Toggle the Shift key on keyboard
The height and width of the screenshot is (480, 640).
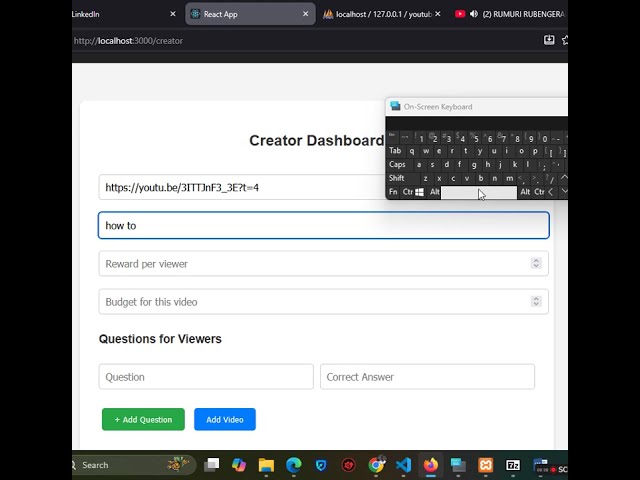(397, 178)
